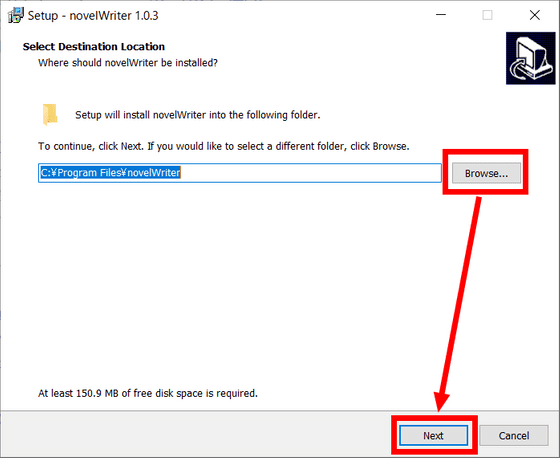Close the novelWriter Setup window
The image size is (560, 458).
(535, 15)
